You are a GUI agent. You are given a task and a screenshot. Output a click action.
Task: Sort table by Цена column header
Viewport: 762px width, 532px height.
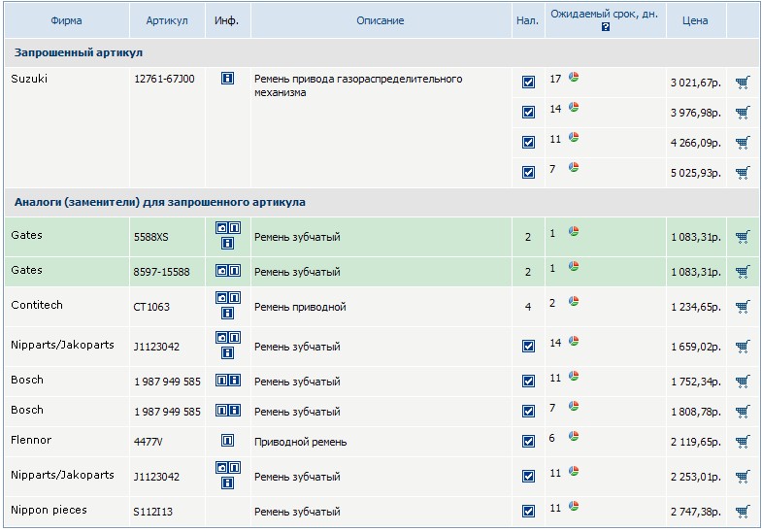[x=695, y=20]
